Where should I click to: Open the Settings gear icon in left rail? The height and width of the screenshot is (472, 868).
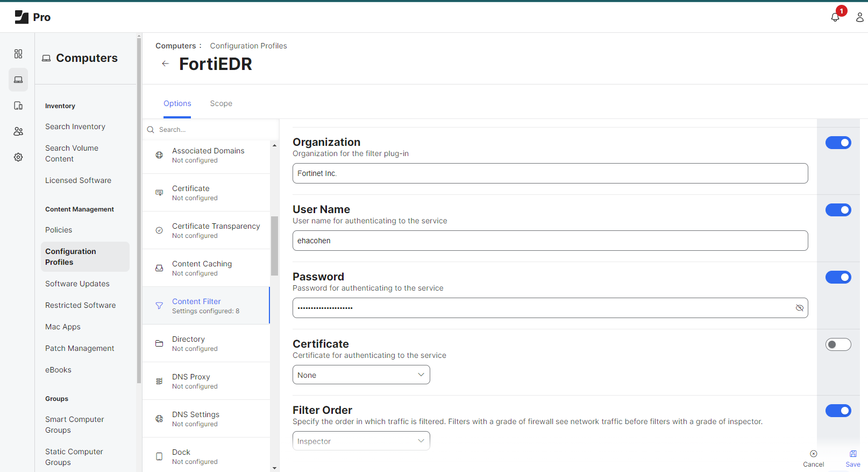tap(18, 157)
